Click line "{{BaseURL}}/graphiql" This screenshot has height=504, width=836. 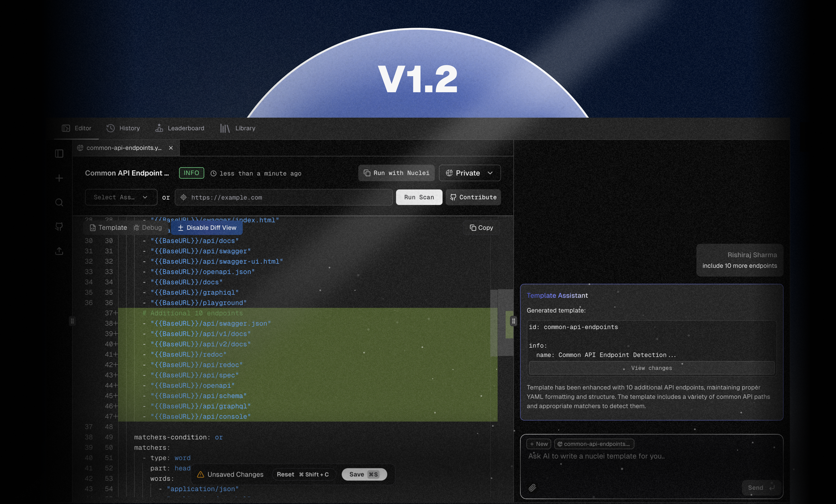[x=194, y=292]
